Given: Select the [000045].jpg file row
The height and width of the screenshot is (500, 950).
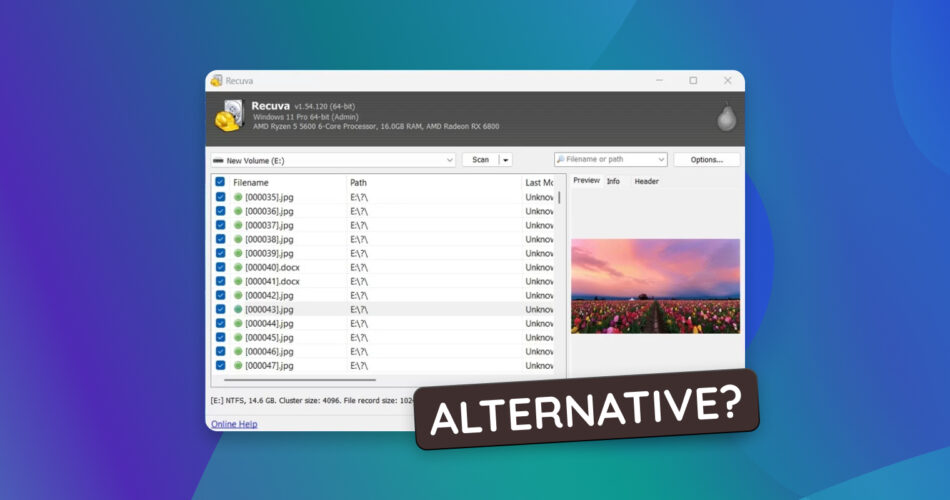Looking at the screenshot, I should coord(384,338).
